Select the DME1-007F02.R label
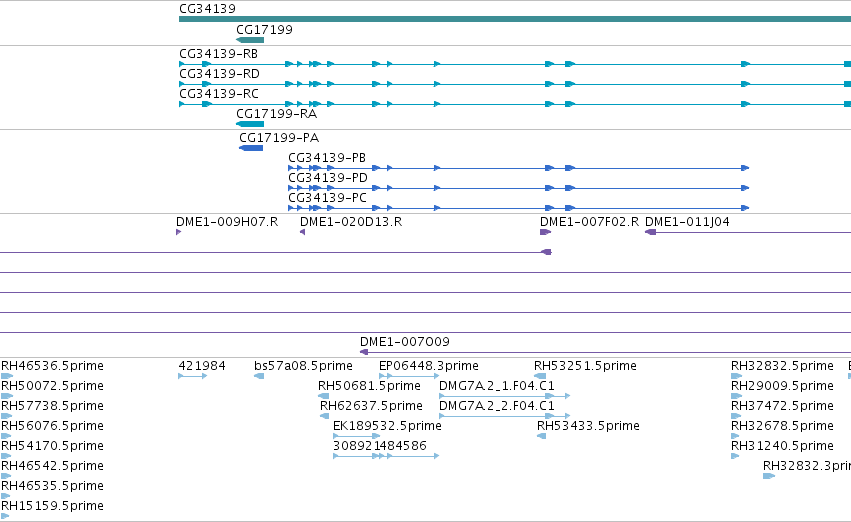The image size is (851, 522). pos(589,222)
